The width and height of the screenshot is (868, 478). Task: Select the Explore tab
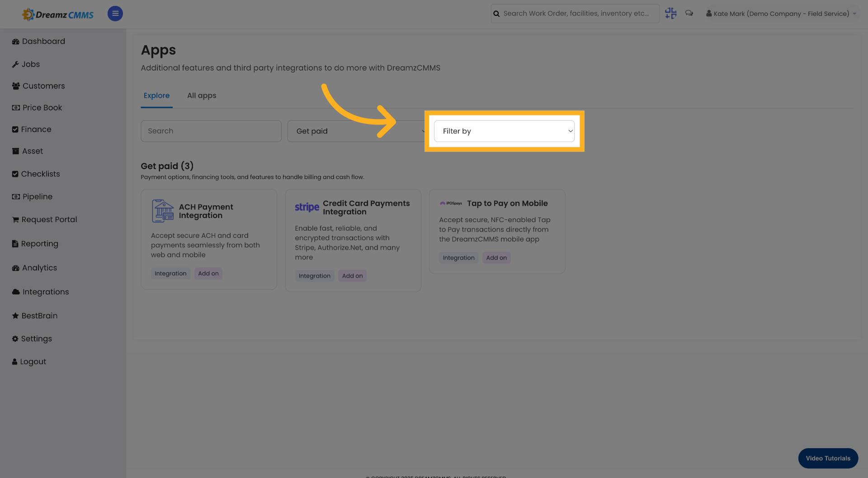[156, 95]
